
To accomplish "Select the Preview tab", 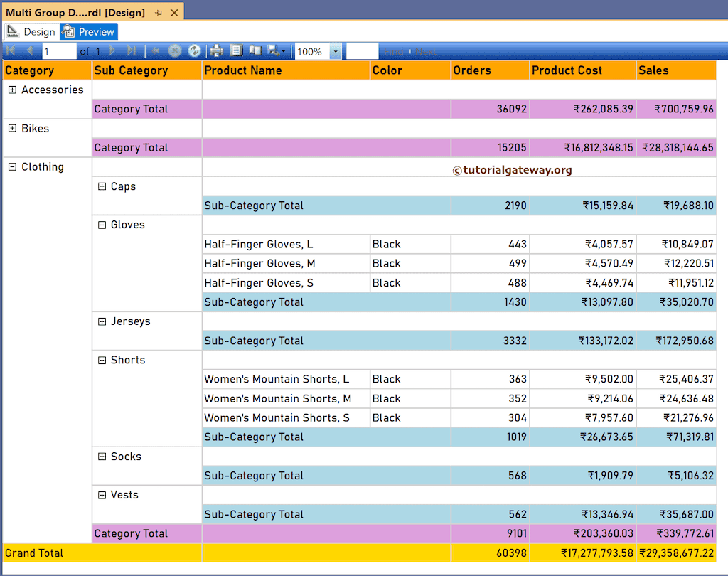I will click(x=88, y=31).
